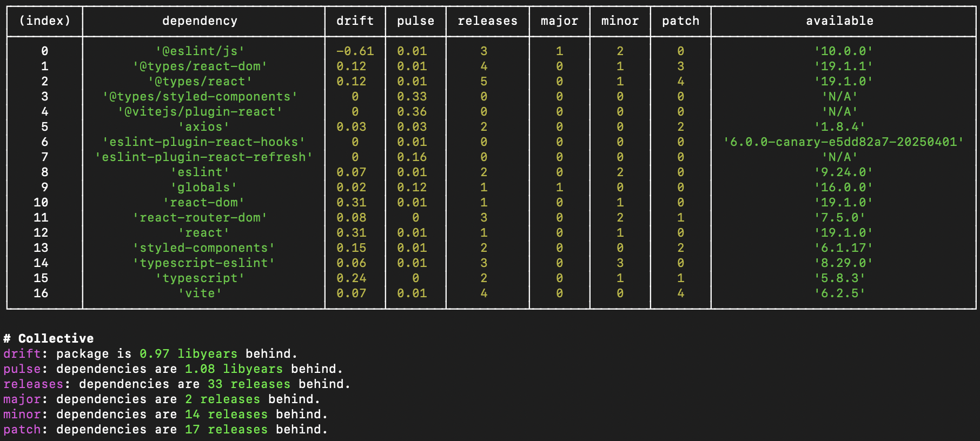Click pulse value 0.16

(412, 157)
